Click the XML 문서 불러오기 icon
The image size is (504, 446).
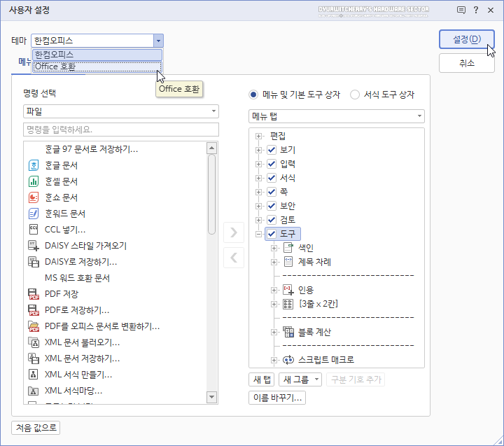(x=34, y=342)
